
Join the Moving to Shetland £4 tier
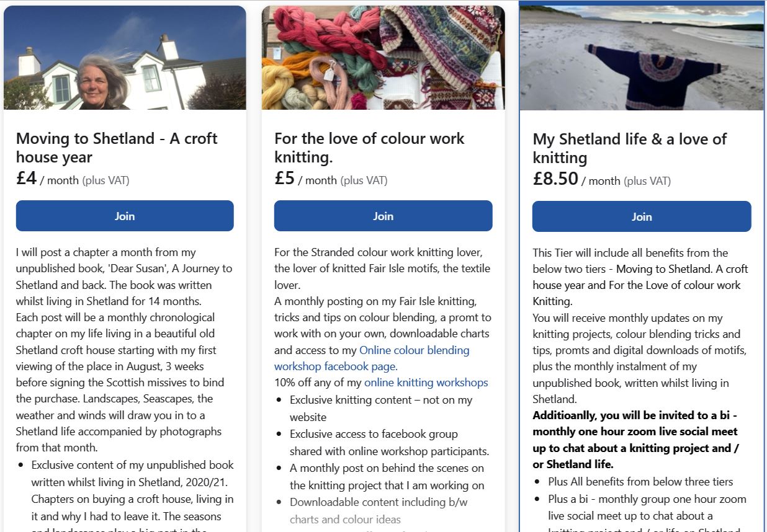(125, 216)
